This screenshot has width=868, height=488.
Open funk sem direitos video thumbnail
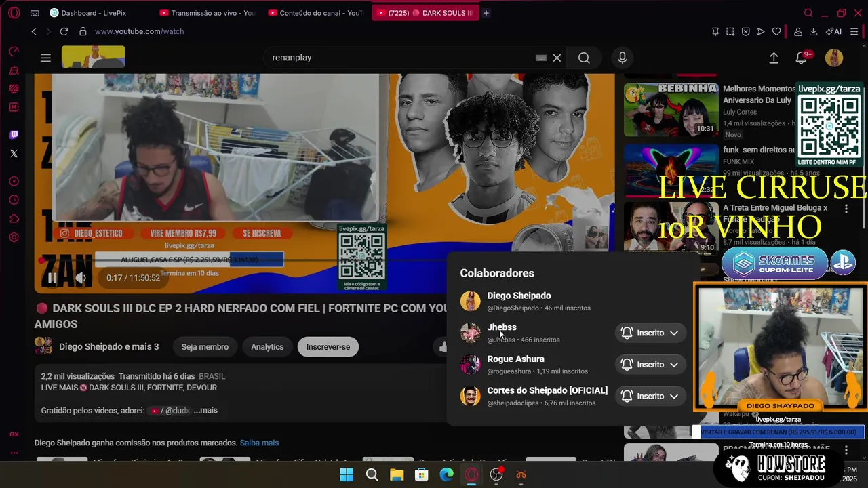point(671,171)
